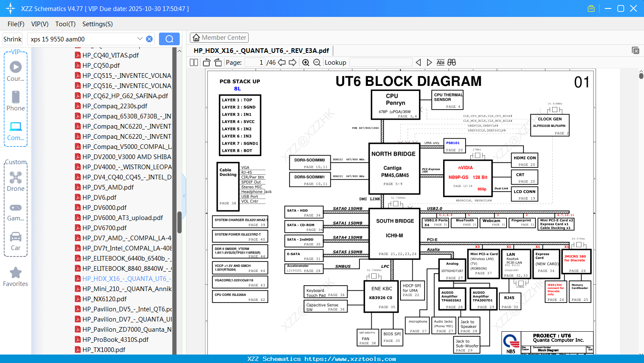Find previous lookup match
Image resolution: width=644 pixels, height=363 pixels.
click(x=418, y=62)
